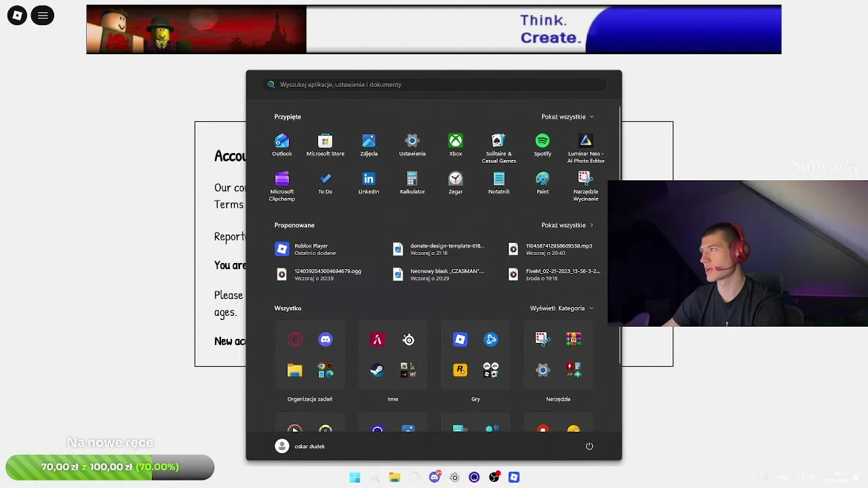Launch Roblox from the Gry group

(x=460, y=340)
